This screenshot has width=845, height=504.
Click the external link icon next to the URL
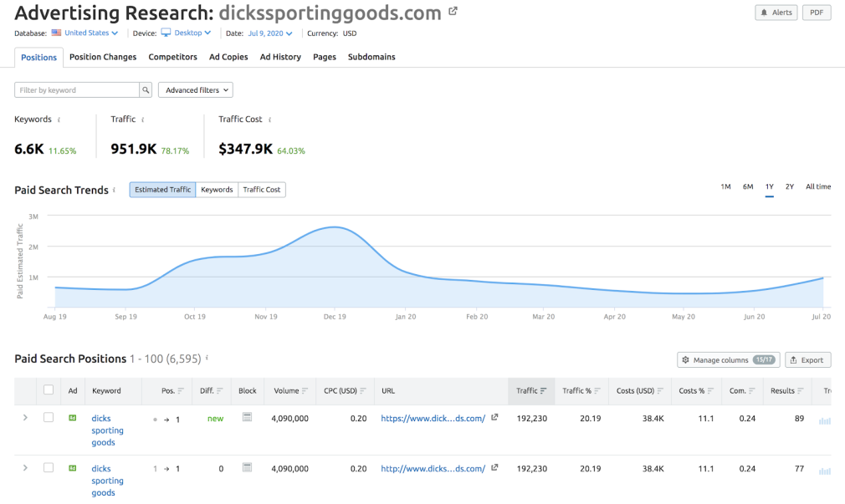click(494, 418)
